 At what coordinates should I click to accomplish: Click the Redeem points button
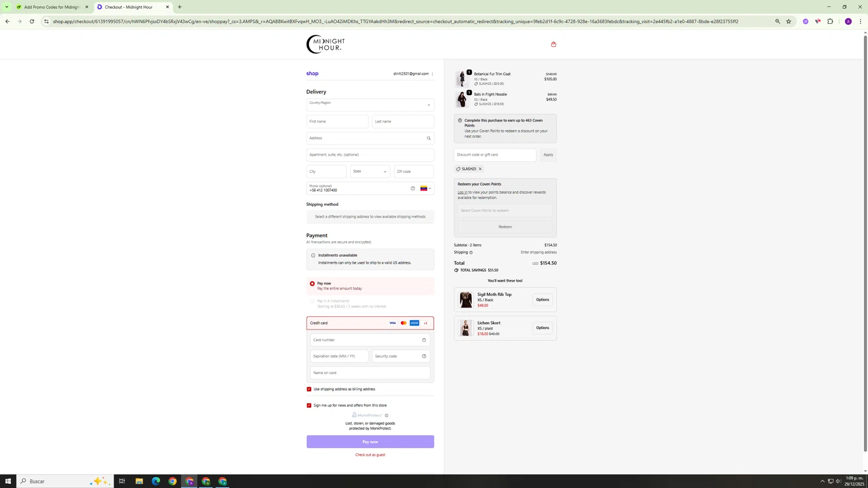coord(505,227)
